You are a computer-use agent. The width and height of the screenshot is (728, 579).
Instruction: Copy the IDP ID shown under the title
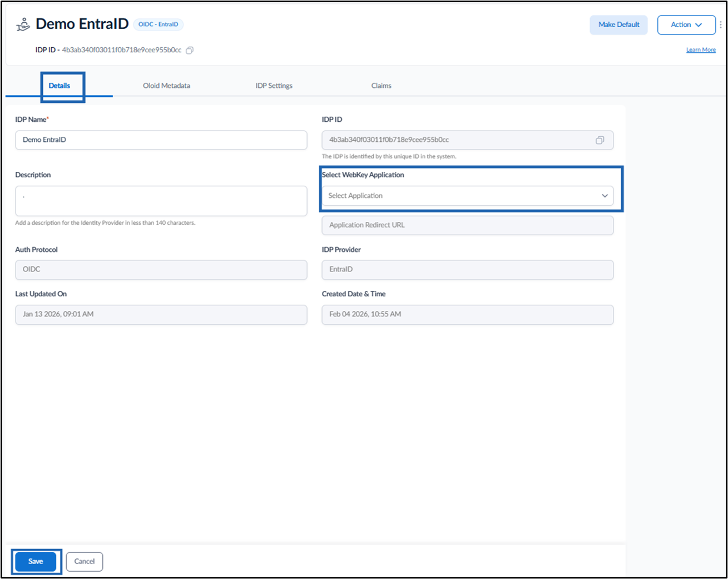tap(190, 50)
